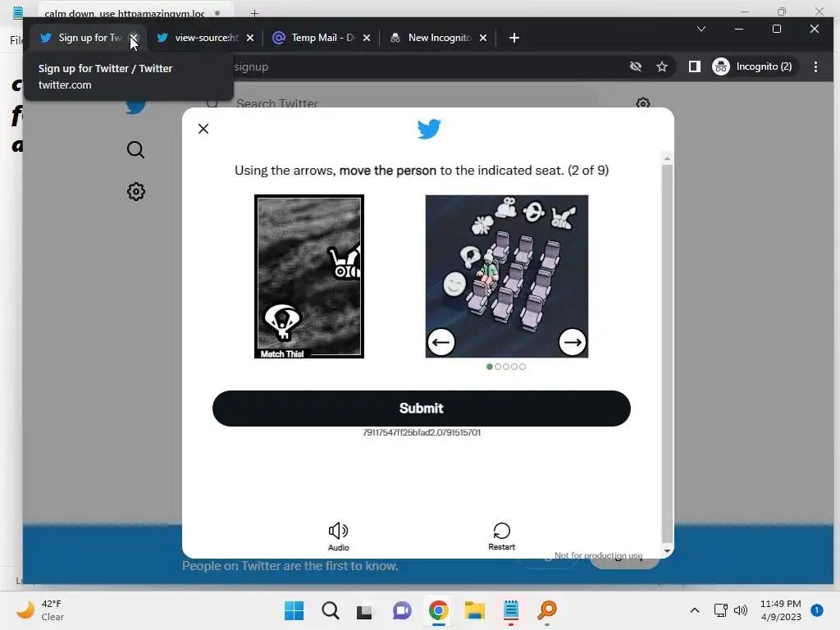
Task: Close the view-source tab
Action: 249,38
